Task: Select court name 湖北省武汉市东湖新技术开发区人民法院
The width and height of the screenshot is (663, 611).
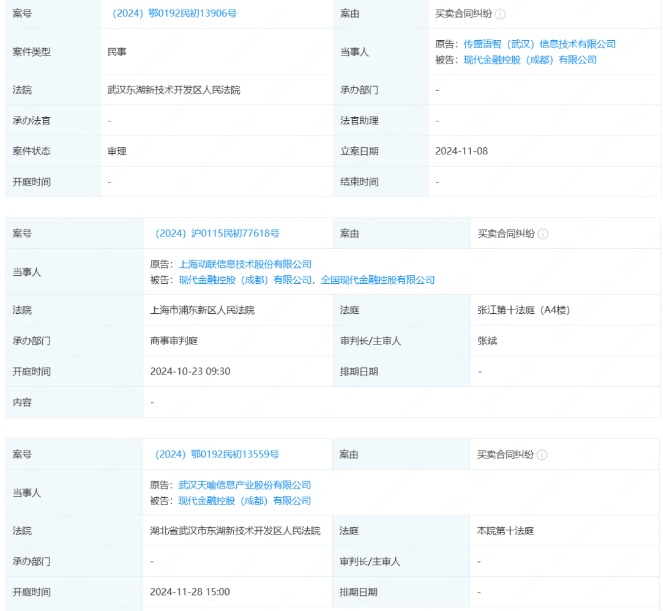Action: click(x=235, y=531)
